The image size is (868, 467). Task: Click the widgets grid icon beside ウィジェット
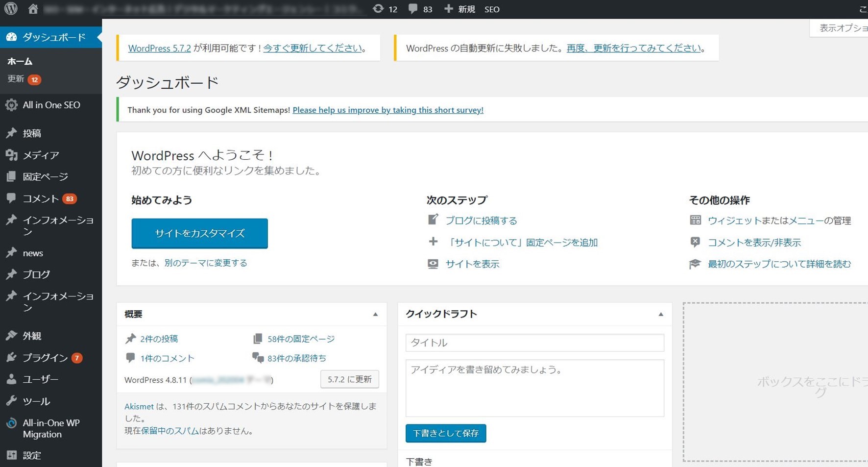695,220
